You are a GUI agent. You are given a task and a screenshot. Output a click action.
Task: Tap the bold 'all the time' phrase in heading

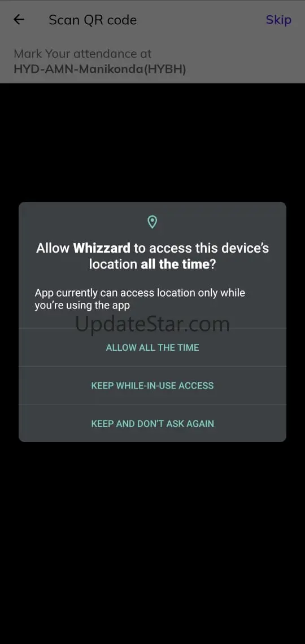tap(175, 264)
